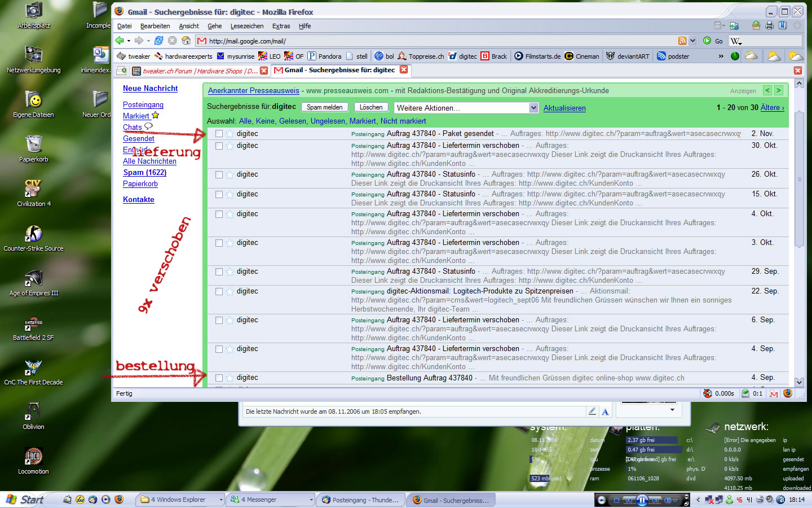The width and height of the screenshot is (812, 508).
Task: Click the Firefox home button
Action: pos(186,41)
